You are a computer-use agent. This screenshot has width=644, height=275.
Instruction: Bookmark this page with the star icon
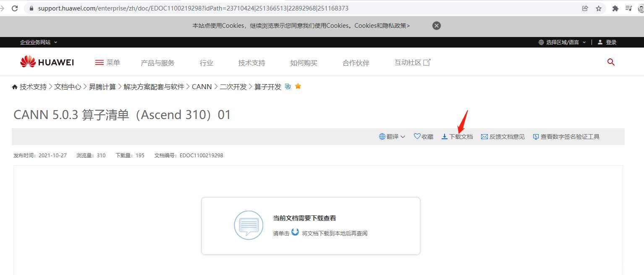click(599, 8)
